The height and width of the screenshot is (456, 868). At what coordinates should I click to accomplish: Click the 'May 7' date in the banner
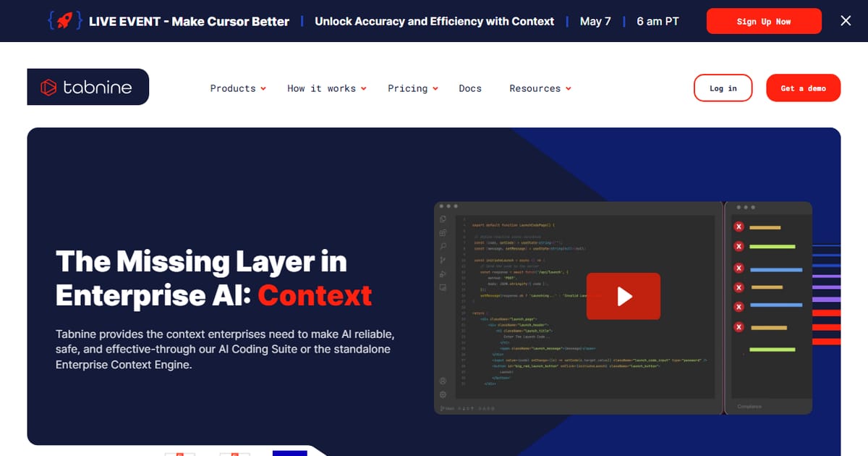pyautogui.click(x=595, y=21)
